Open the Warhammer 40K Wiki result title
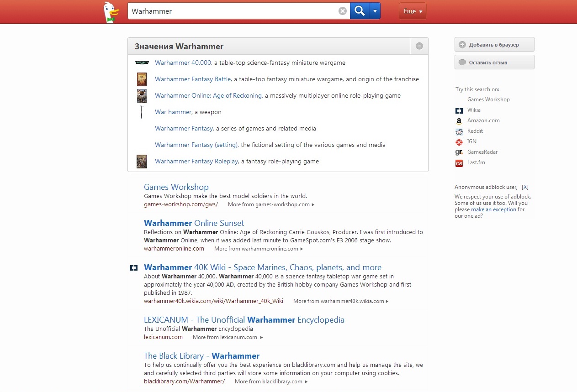Image resolution: width=577 pixels, height=392 pixels. click(x=263, y=267)
